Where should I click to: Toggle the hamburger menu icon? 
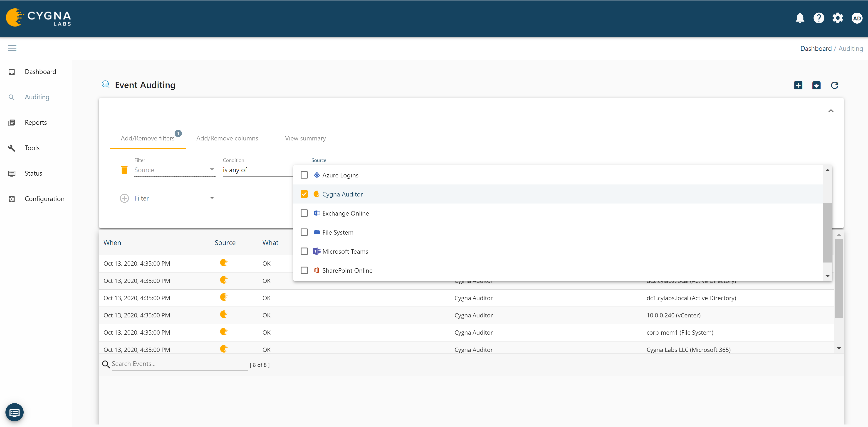[12, 48]
